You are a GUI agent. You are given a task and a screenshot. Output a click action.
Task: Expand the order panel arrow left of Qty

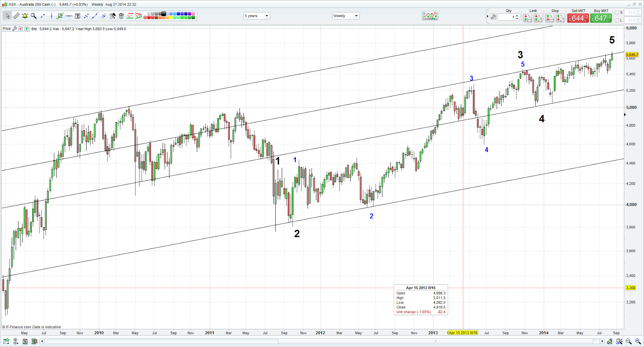(487, 16)
